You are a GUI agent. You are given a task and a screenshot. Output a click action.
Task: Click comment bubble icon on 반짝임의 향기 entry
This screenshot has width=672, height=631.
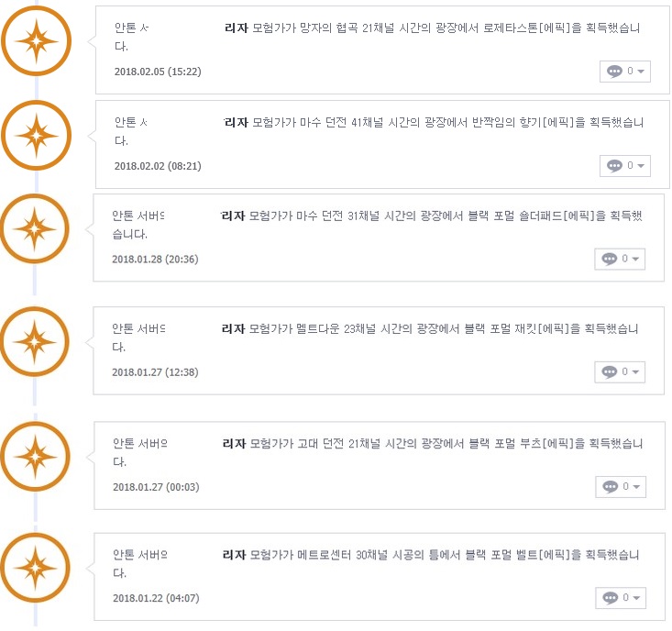614,165
